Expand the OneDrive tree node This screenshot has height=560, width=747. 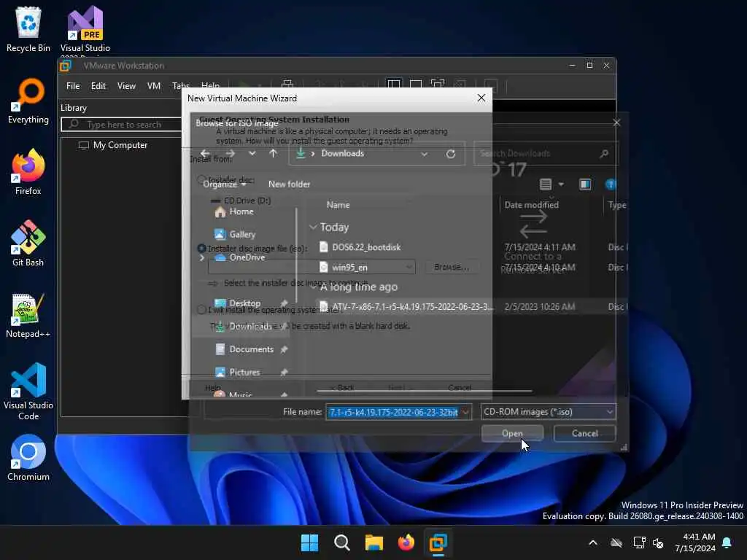[x=201, y=257]
